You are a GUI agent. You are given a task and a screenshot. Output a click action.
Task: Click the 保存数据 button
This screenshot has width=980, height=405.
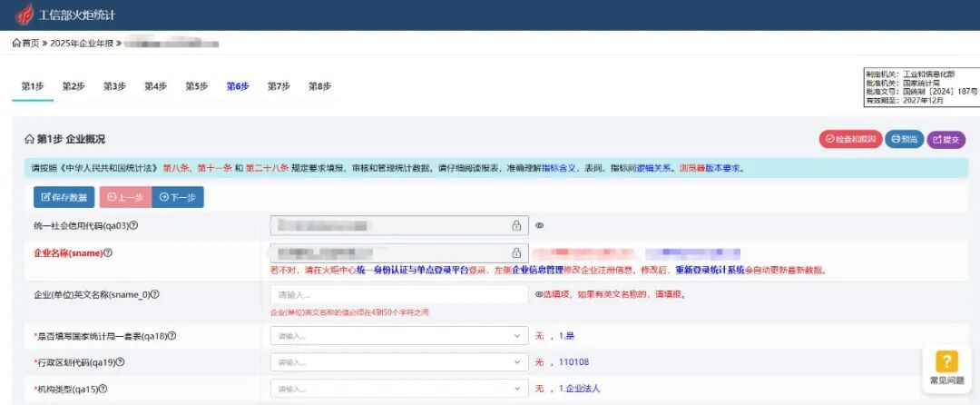(64, 197)
